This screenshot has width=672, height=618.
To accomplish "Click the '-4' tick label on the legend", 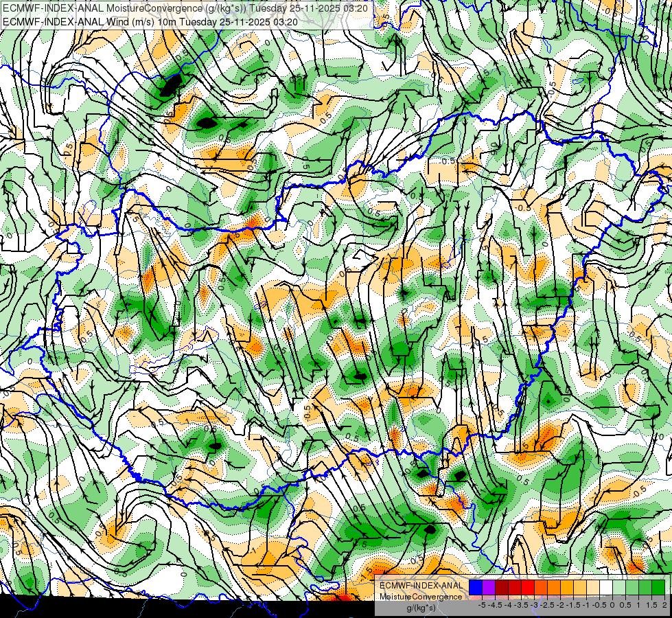I will (508, 605).
